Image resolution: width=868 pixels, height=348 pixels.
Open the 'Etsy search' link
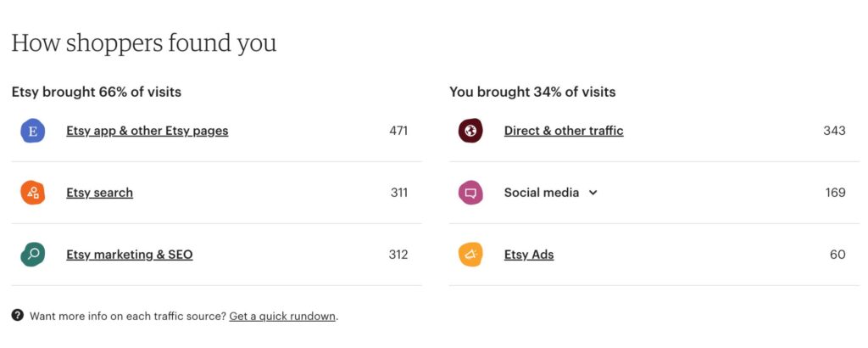coord(100,193)
